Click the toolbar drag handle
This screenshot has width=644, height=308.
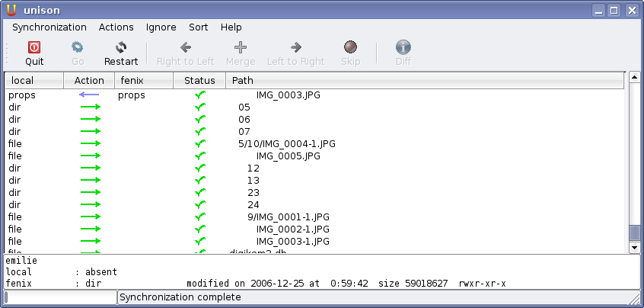[x=7, y=53]
